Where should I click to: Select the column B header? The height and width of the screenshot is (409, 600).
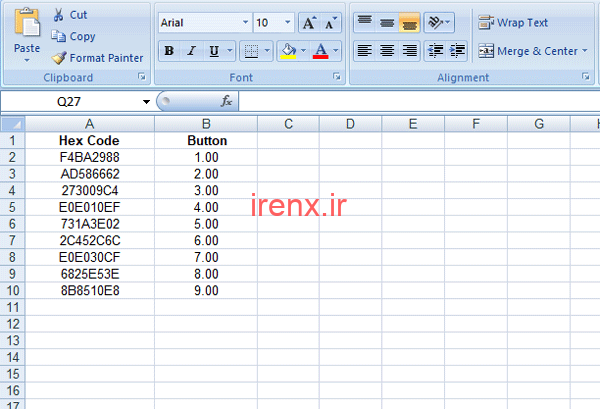tap(206, 124)
